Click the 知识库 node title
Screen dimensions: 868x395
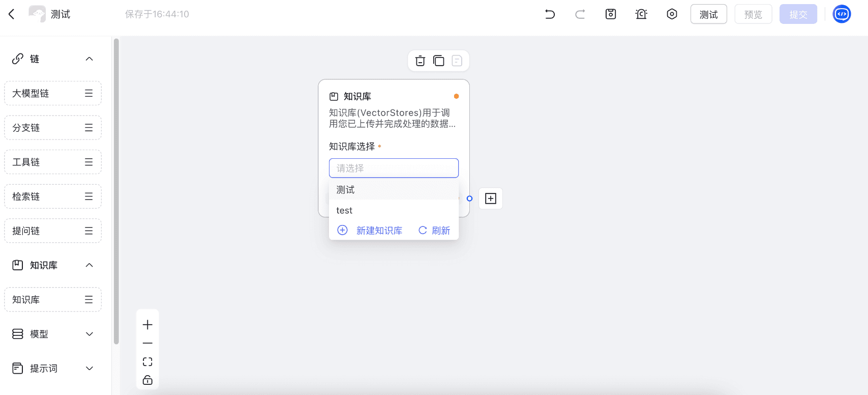pyautogui.click(x=357, y=96)
